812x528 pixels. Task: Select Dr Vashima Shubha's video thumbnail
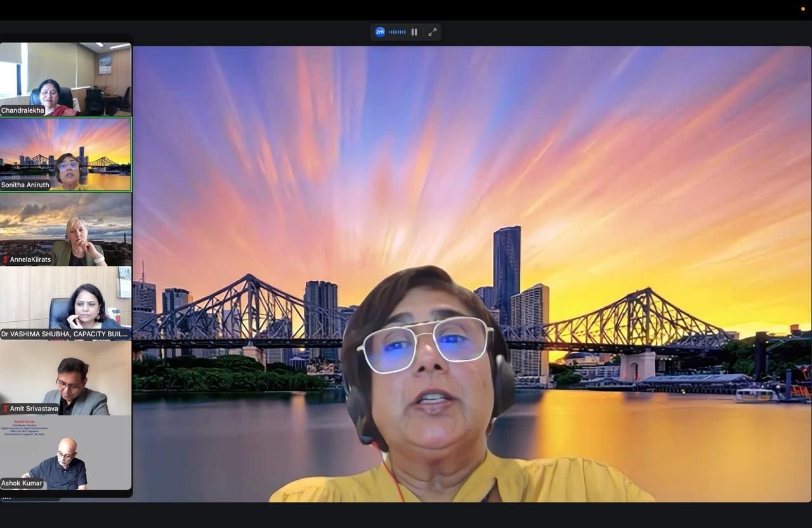(65, 303)
